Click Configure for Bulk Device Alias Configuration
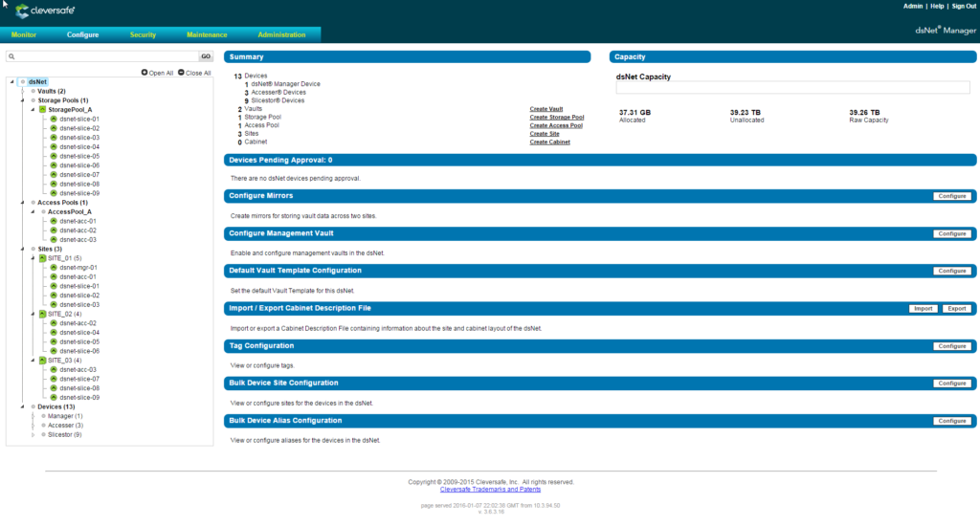 (952, 421)
